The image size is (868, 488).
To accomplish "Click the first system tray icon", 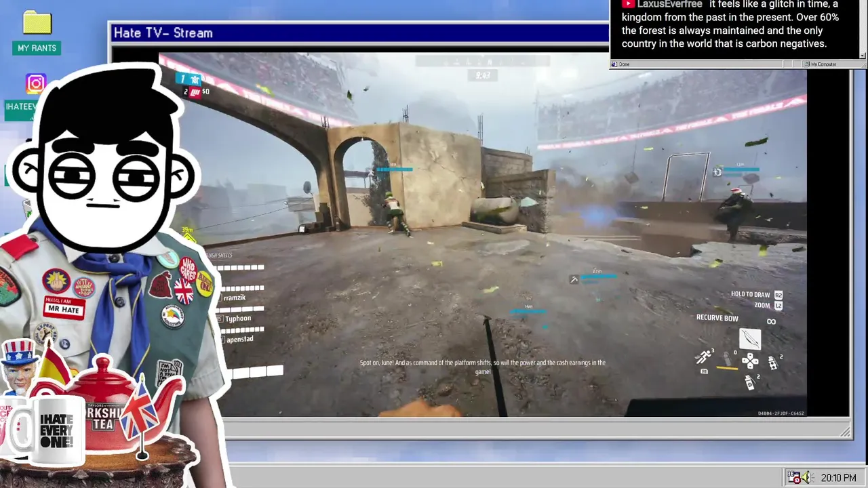I will click(793, 478).
